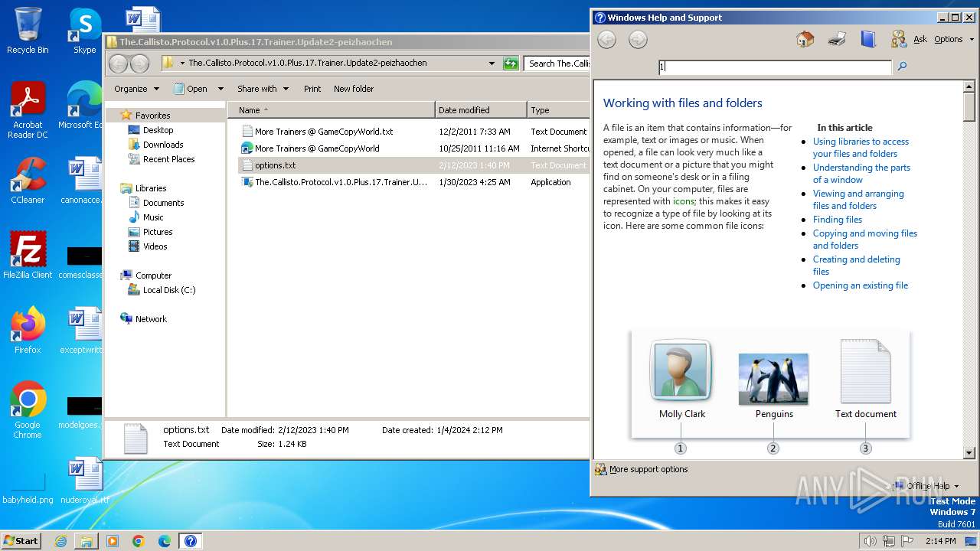Open the Organize dropdown menu
This screenshot has width=980, height=551.
(136, 89)
